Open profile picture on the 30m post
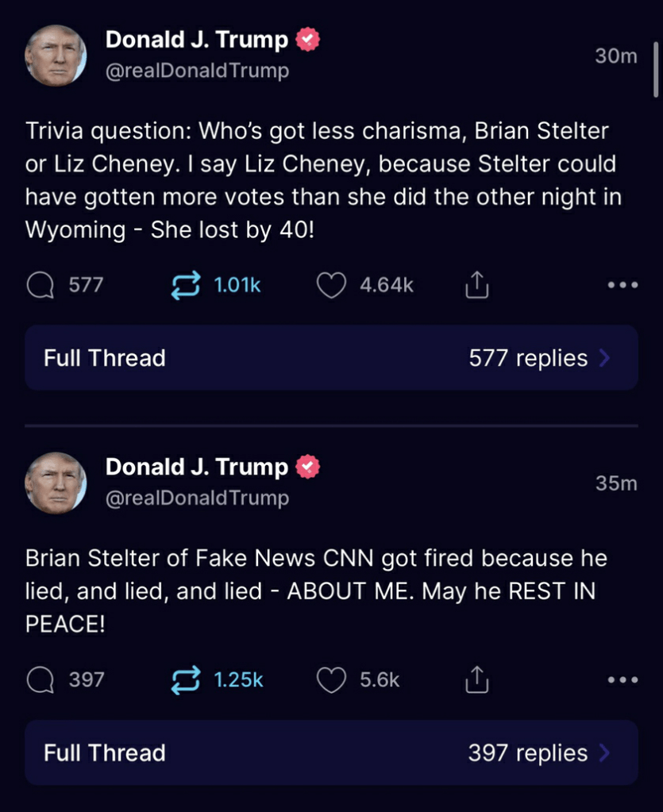 pyautogui.click(x=56, y=55)
